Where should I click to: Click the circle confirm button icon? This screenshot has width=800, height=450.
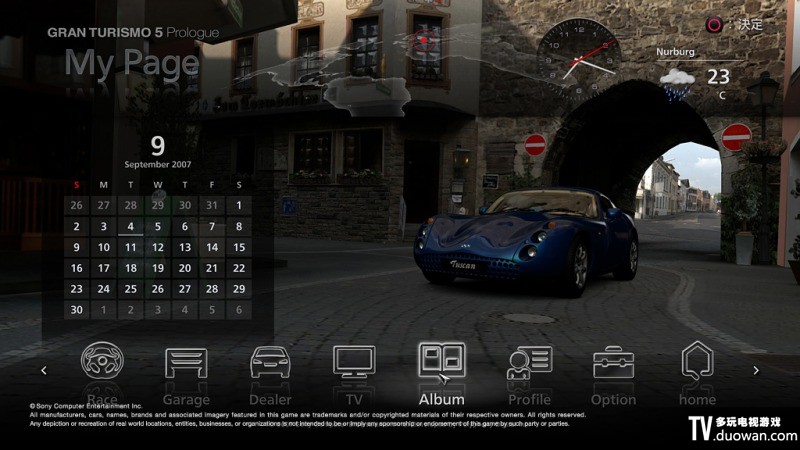click(714, 24)
